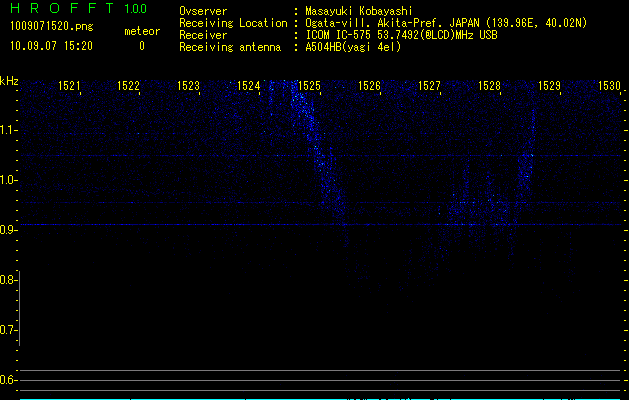Image resolution: width=629 pixels, height=400 pixels.
Task: Click the 1530 time marker
Action: (x=609, y=86)
